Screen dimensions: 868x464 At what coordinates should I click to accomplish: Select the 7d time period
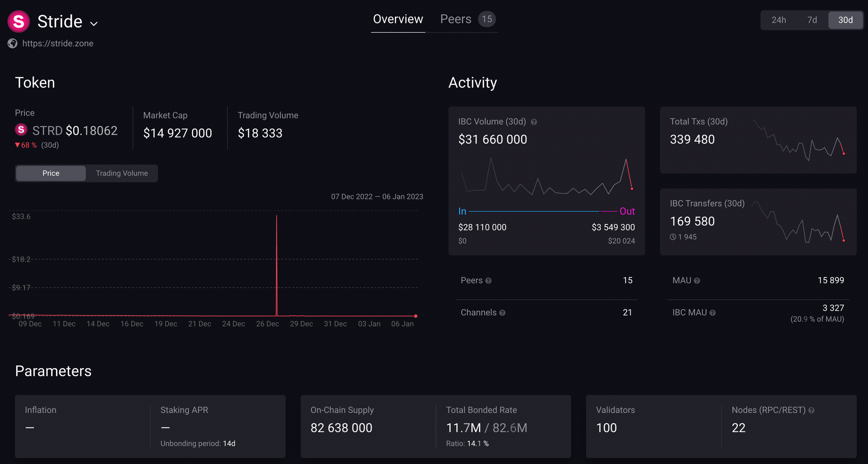(812, 20)
